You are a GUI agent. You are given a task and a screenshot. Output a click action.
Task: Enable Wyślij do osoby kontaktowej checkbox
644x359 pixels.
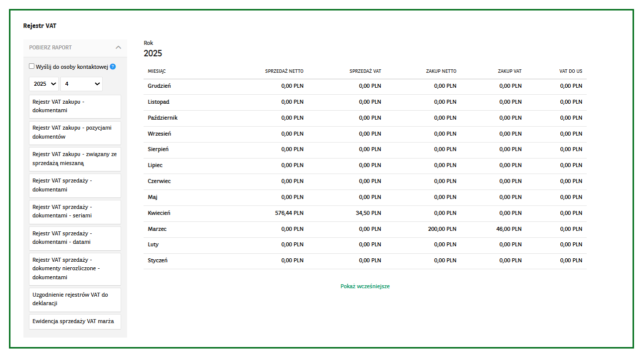point(32,66)
